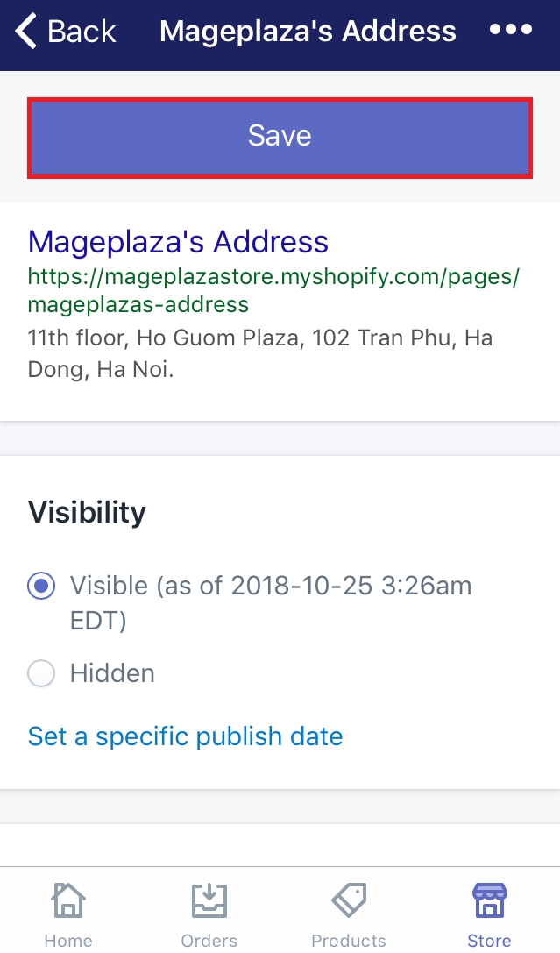Tap the Orders inbox tray icon
Screen dimensions: 560x953
[x=209, y=900]
